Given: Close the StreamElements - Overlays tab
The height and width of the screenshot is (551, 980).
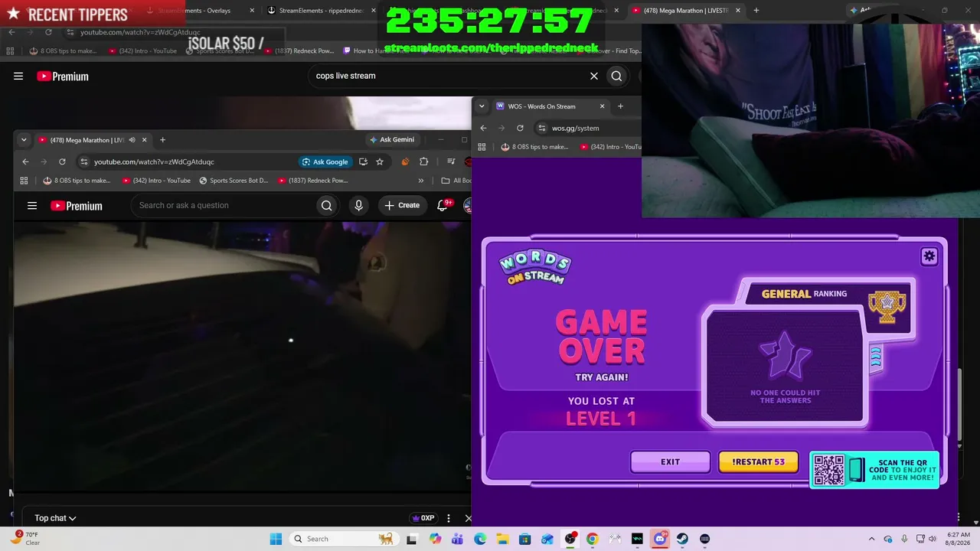Looking at the screenshot, I should (252, 11).
